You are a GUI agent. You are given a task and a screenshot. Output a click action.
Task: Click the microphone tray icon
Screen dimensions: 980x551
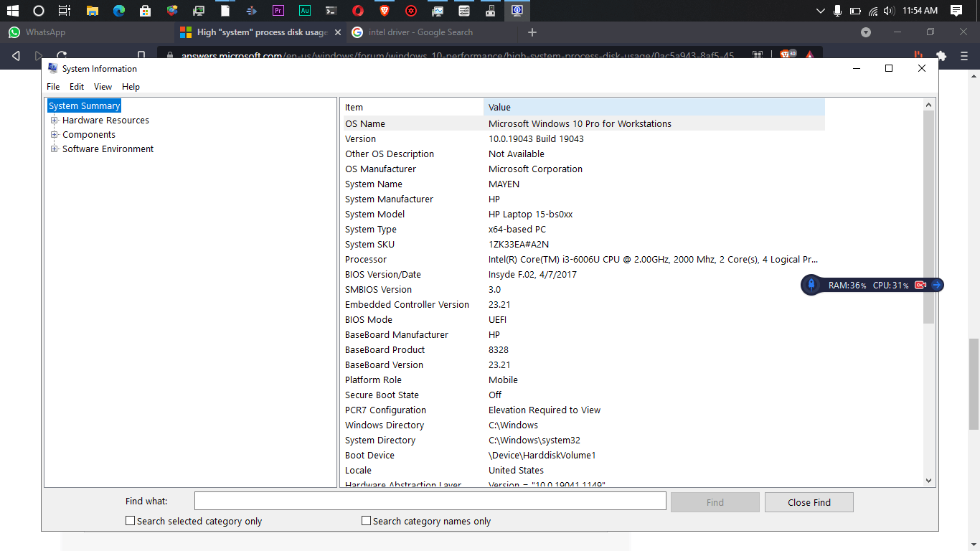[837, 11]
